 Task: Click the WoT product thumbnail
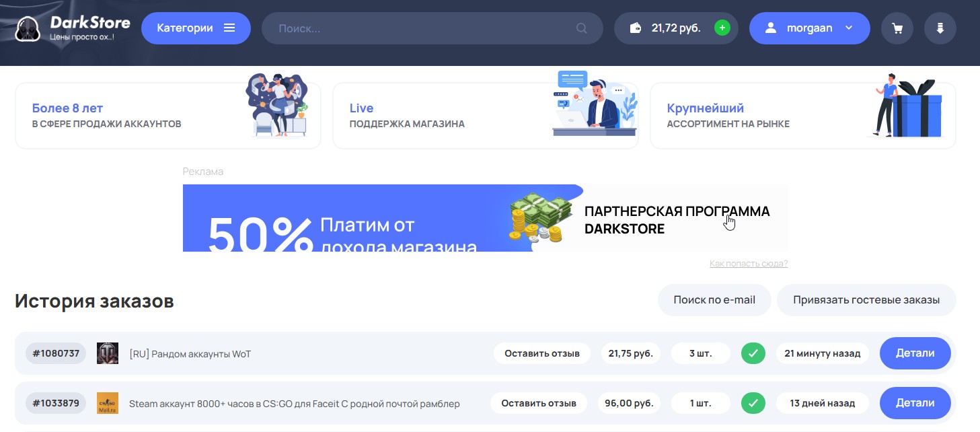pyautogui.click(x=108, y=353)
